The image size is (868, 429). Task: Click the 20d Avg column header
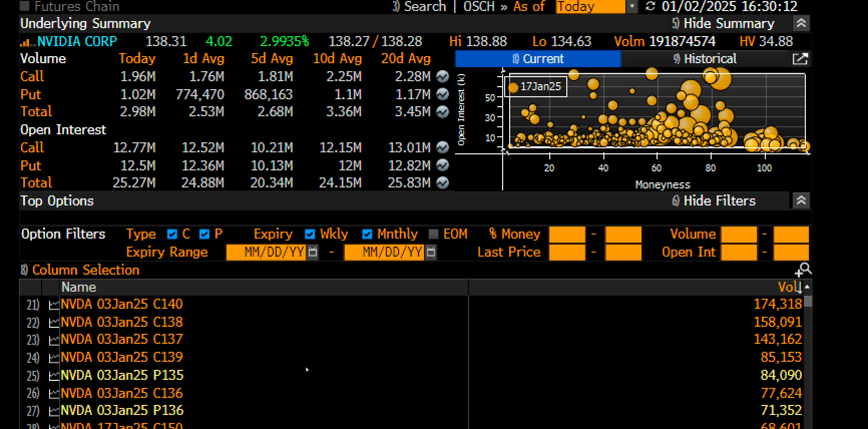point(406,59)
